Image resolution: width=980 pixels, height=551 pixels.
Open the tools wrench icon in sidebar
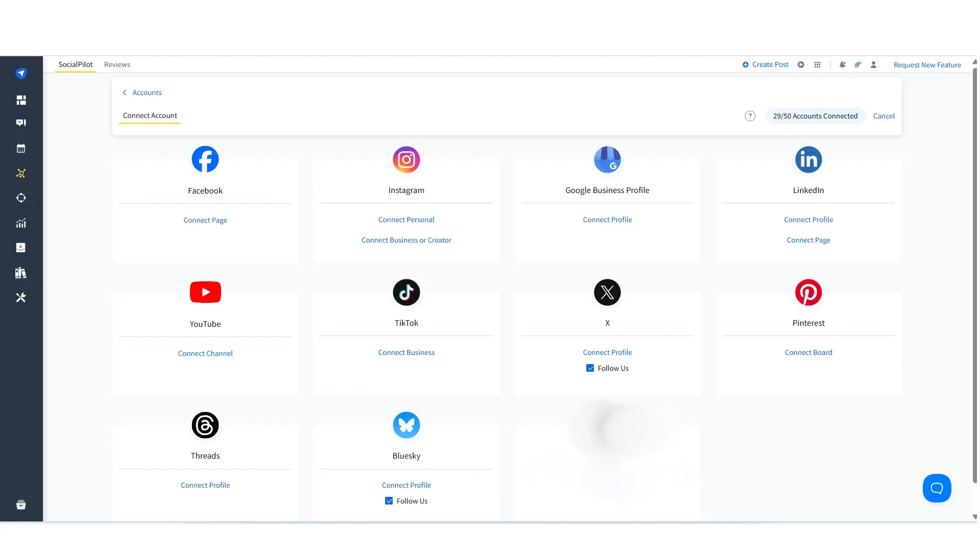(21, 297)
